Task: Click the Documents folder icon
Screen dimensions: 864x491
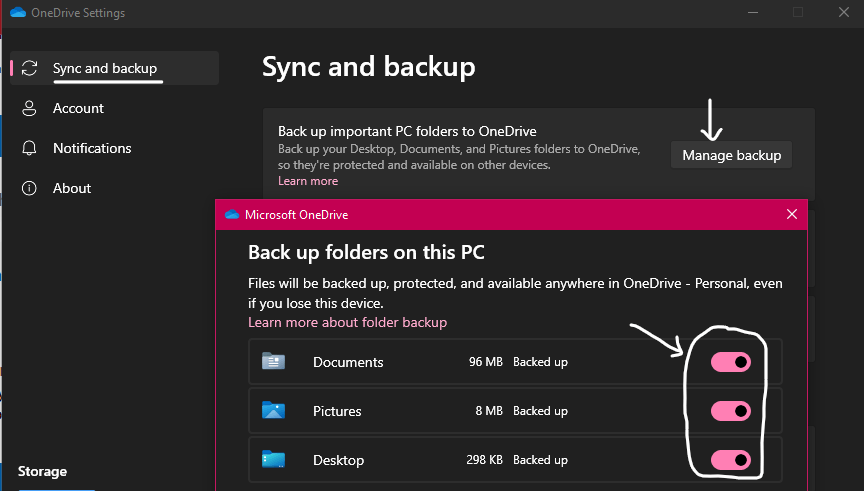Action: point(273,361)
